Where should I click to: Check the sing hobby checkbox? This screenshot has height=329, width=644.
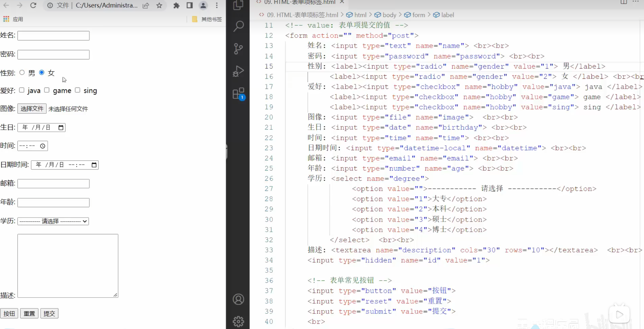78,90
